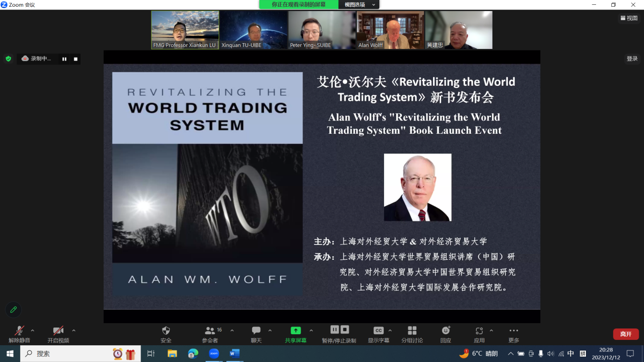Viewport: 644px width, 362px height.
Task: Click the green Share Screen icon
Action: (x=296, y=331)
